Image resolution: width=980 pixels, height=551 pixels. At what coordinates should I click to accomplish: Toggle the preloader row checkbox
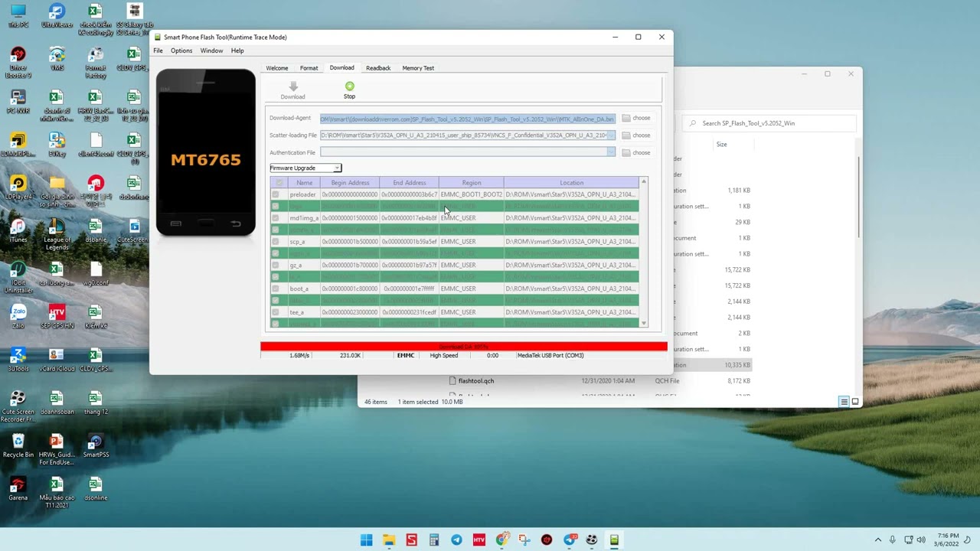click(x=276, y=194)
